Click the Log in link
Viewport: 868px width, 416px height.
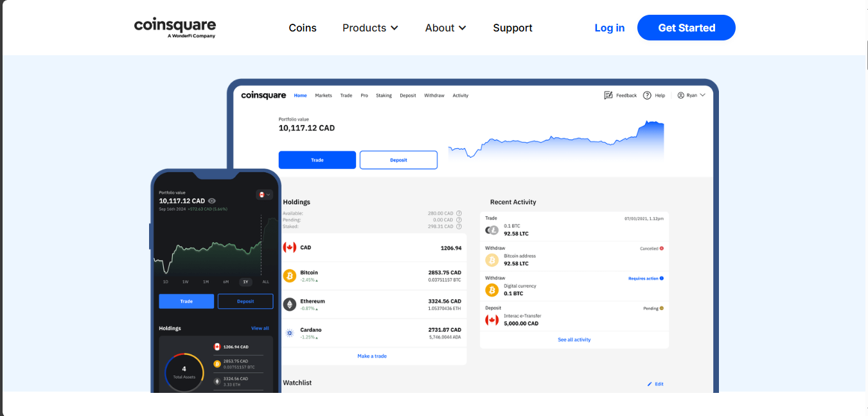point(609,28)
